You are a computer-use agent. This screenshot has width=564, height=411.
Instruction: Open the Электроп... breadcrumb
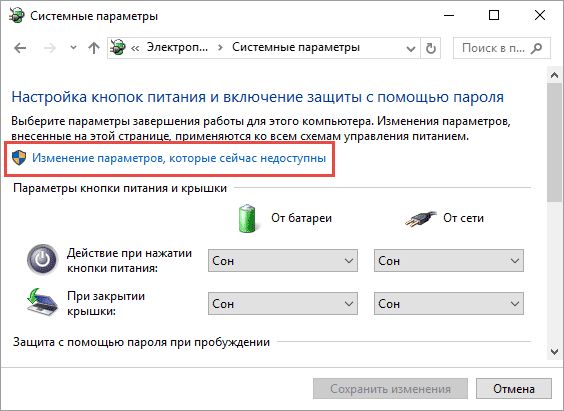pyautogui.click(x=177, y=47)
